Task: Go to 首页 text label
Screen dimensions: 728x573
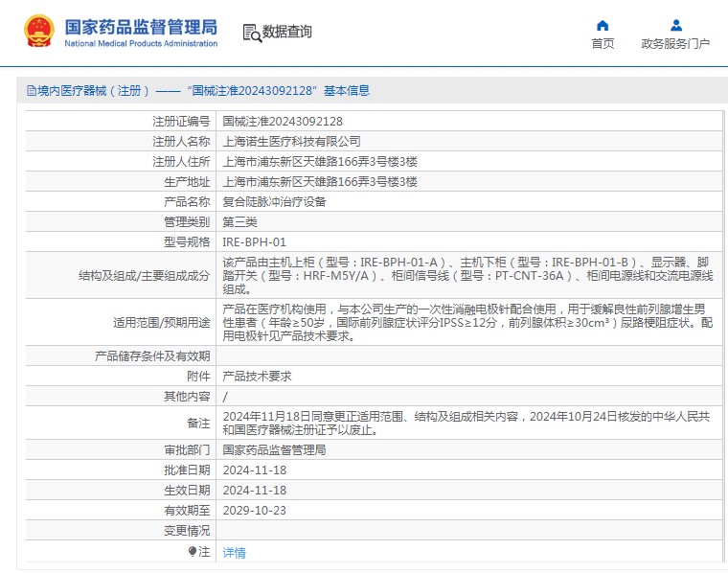Action: [603, 44]
